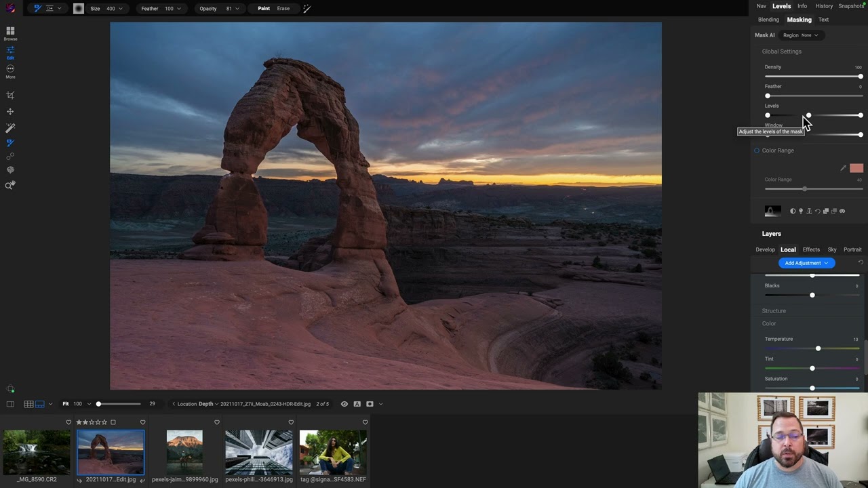
Task: Toggle the mask overlay icon in bottom bar
Action: coord(370,404)
